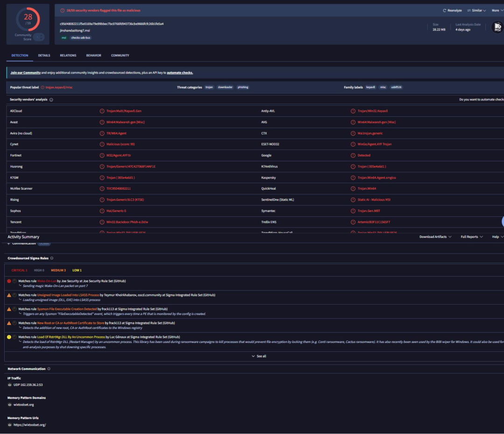Click yellow low-severity icon on RstrtMgr.DLL rule

pyautogui.click(x=9, y=337)
